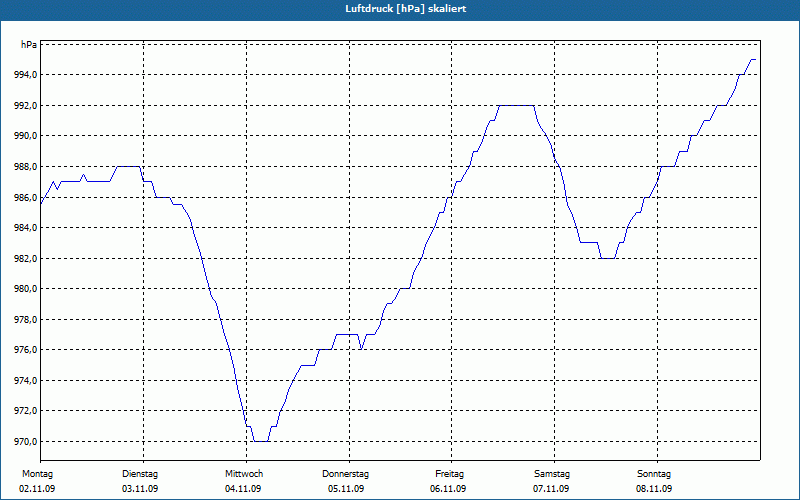Screen dimensions: 800x500
Task: Select the Sonntag day label
Action: 654,474
